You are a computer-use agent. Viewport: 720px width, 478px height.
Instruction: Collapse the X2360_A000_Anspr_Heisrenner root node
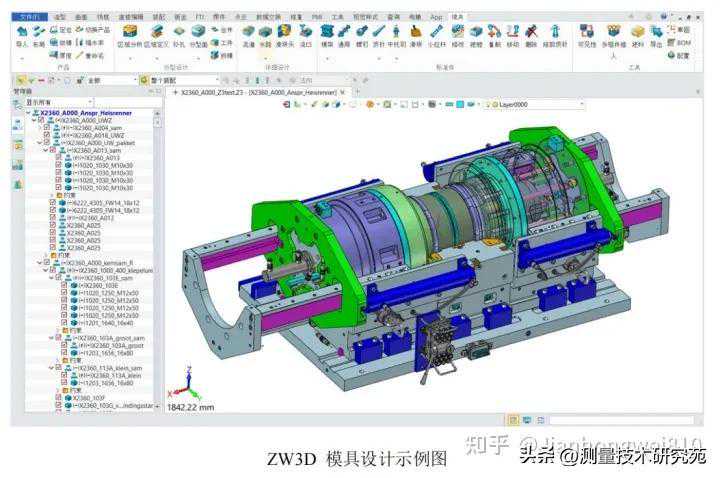tap(30, 114)
